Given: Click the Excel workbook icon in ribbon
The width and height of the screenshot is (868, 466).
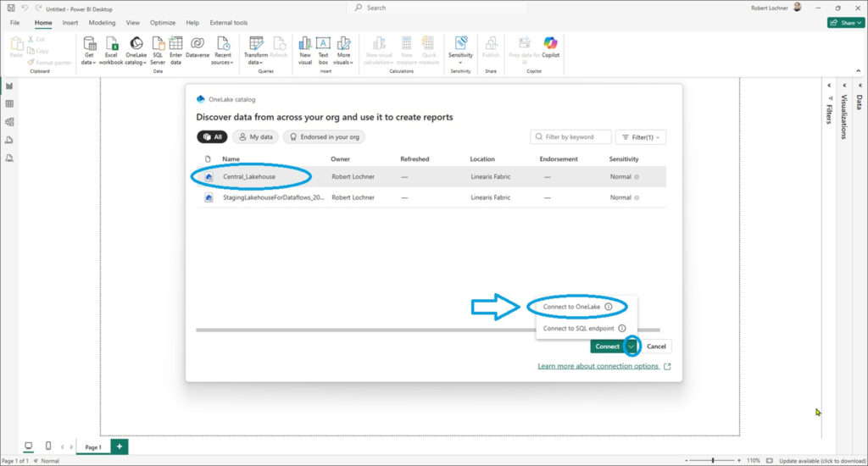Looking at the screenshot, I should pyautogui.click(x=110, y=43).
